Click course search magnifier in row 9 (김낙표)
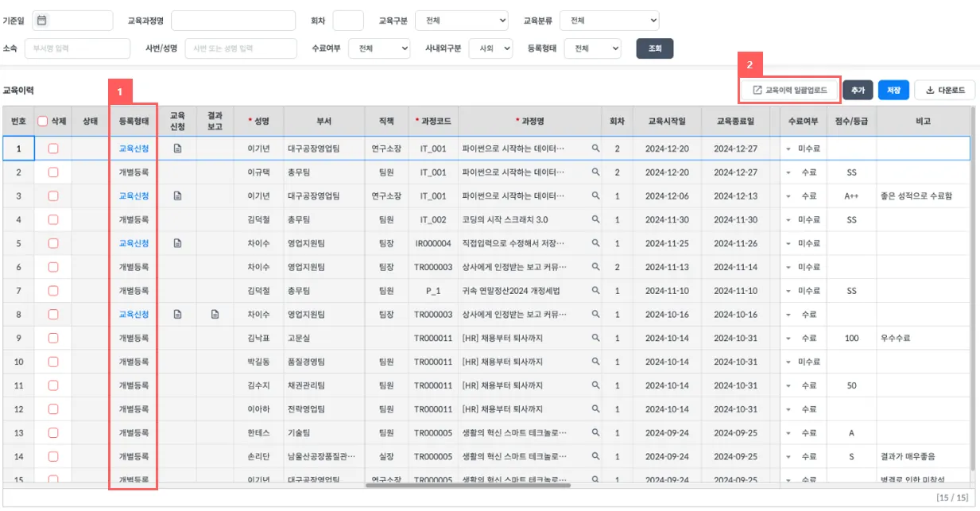 tap(595, 339)
